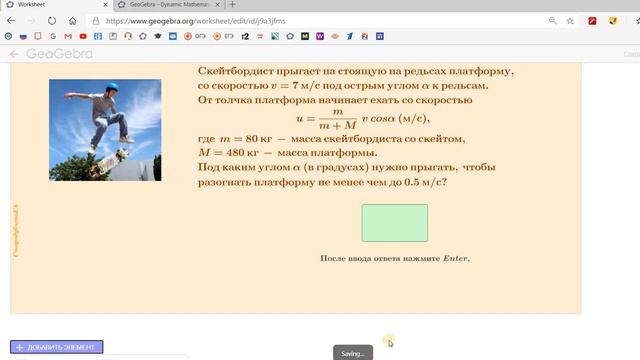Click the Saving... status notification
Image resolution: width=640 pixels, height=360 pixels.
click(353, 353)
